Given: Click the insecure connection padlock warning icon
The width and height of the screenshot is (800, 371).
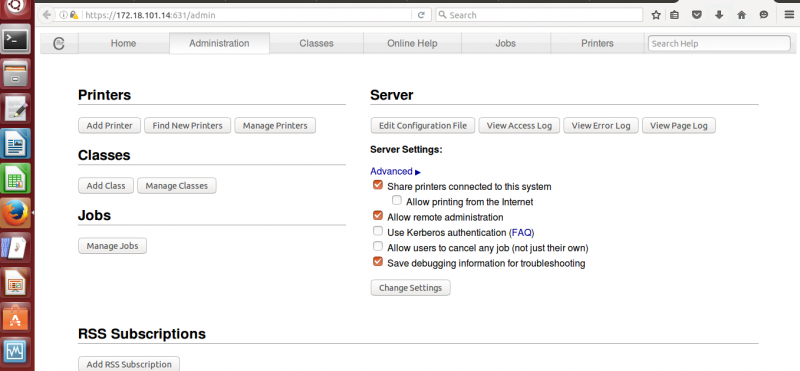Looking at the screenshot, I should (74, 15).
